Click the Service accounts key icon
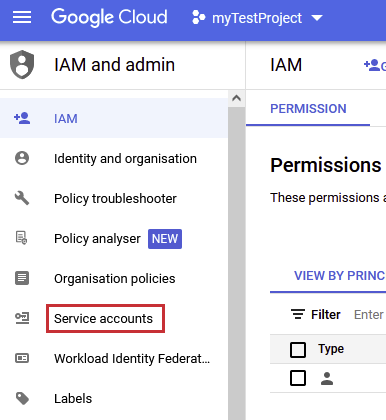The height and width of the screenshot is (420, 386). [22, 318]
